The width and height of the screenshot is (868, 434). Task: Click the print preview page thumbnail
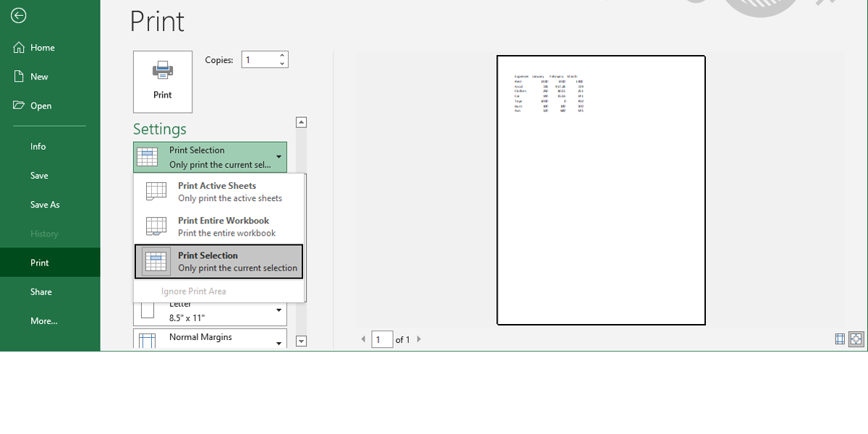[x=601, y=190]
